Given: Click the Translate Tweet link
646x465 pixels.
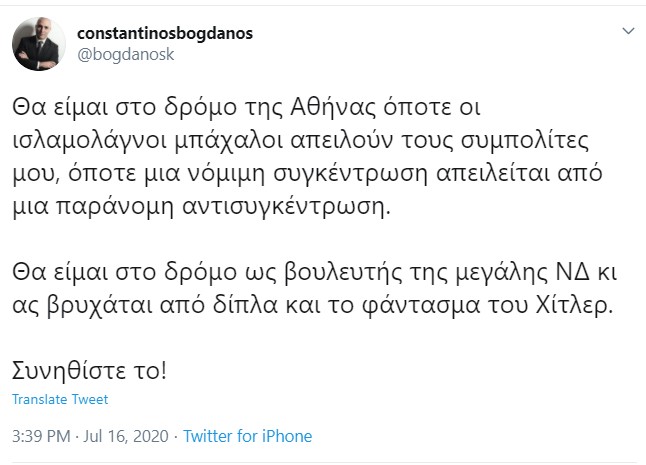Looking at the screenshot, I should [60, 399].
